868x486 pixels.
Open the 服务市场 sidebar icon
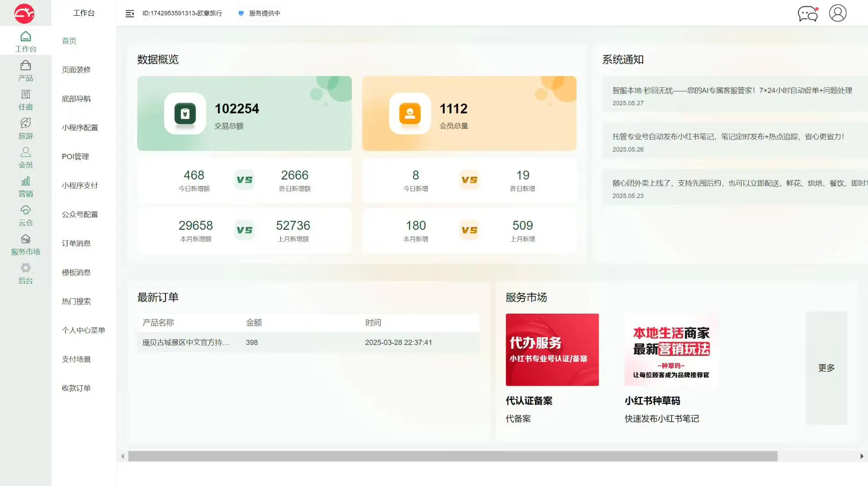[26, 244]
